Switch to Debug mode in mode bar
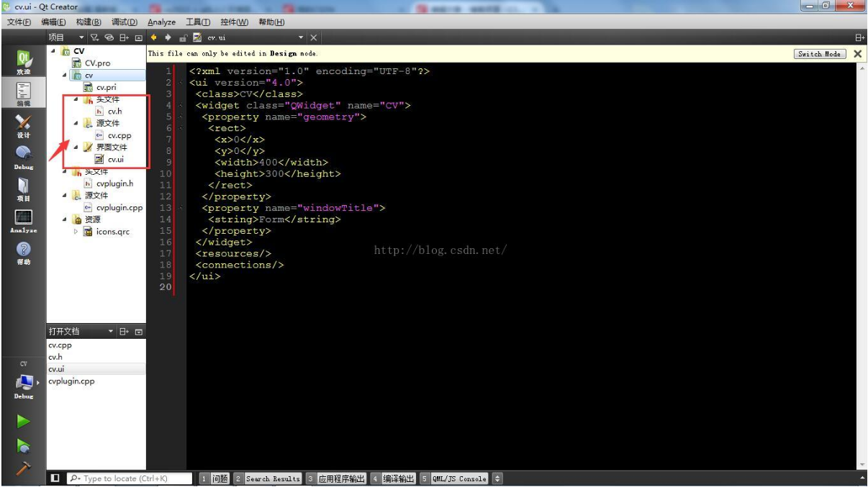Image resolution: width=868 pixels, height=487 pixels. [x=23, y=158]
